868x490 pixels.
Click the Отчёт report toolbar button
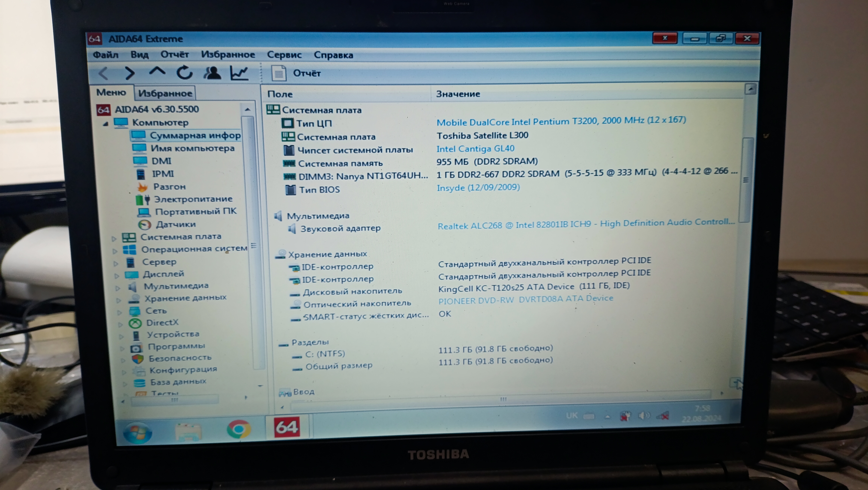[296, 73]
